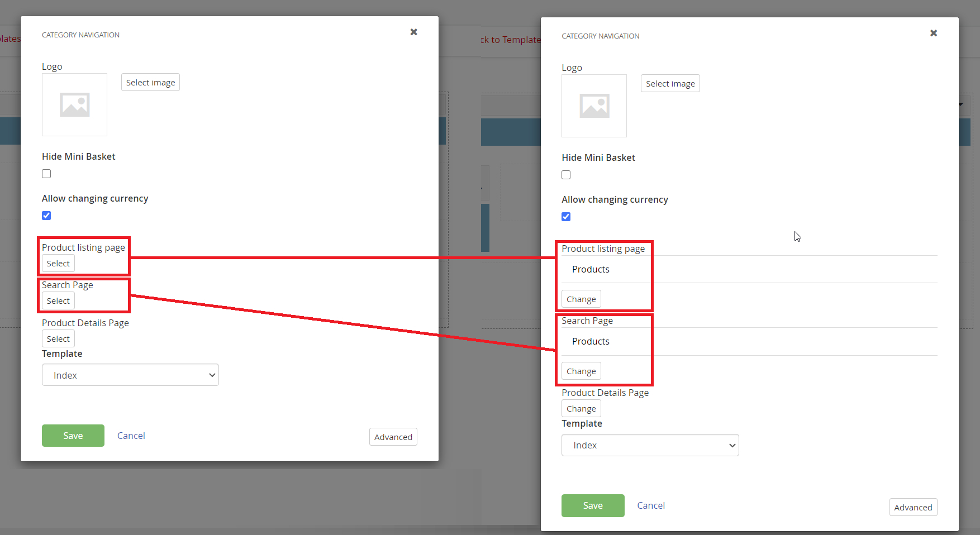The image size is (980, 535).
Task: Click Select under Product listing page
Action: pyautogui.click(x=58, y=263)
